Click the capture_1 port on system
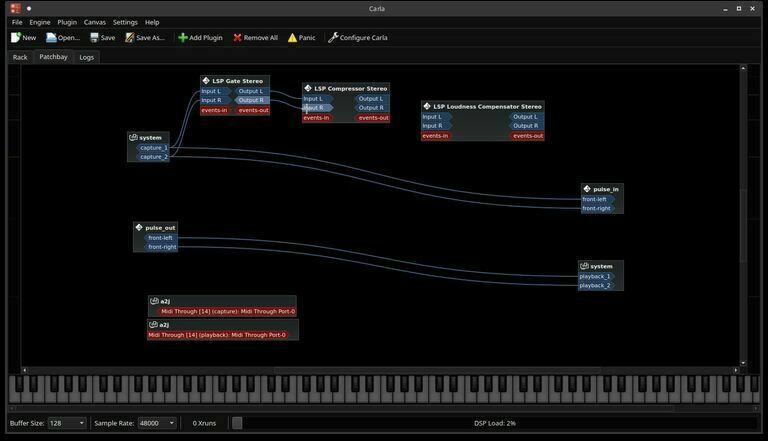 (153, 147)
